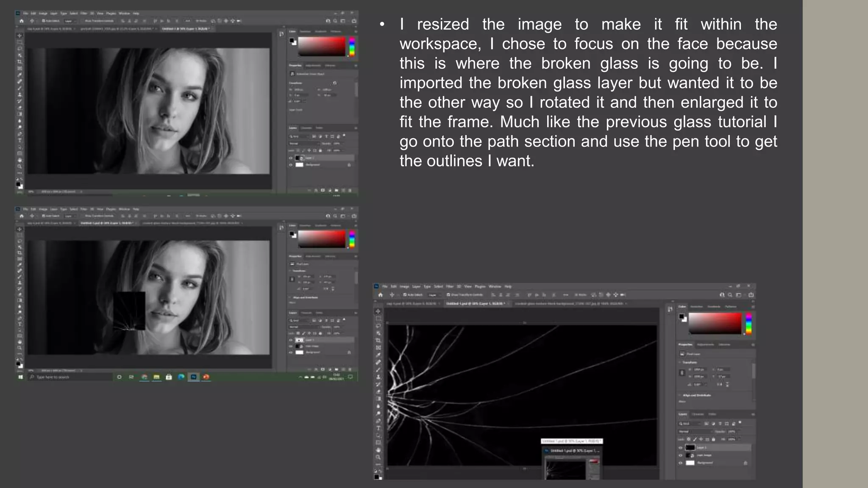The image size is (868, 488).
Task: Click the hue slider in cracked-glass Color panel
Action: click(749, 324)
